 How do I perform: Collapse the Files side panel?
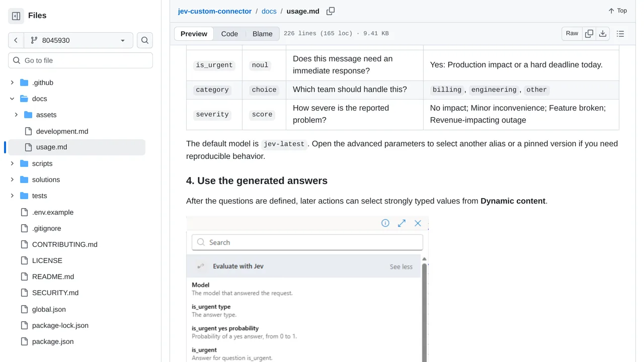pos(16,16)
